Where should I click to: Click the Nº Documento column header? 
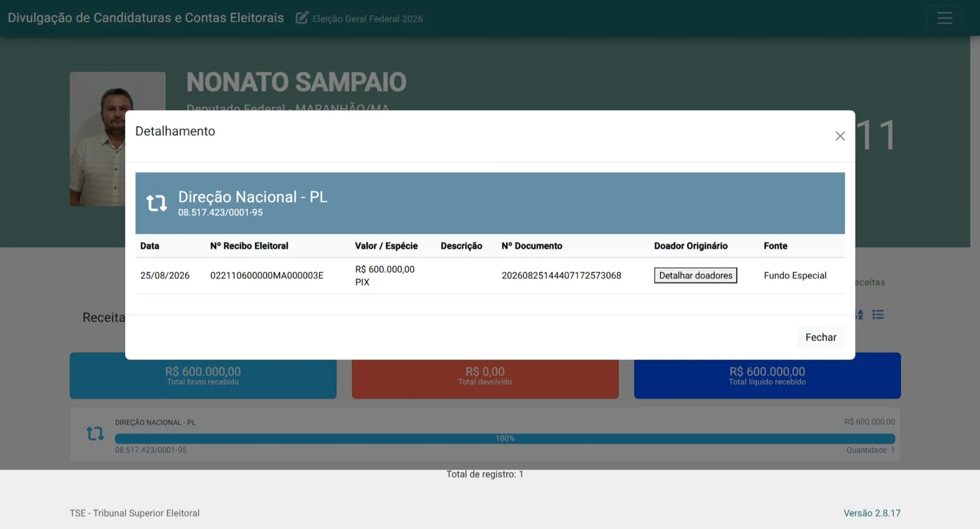pos(531,246)
